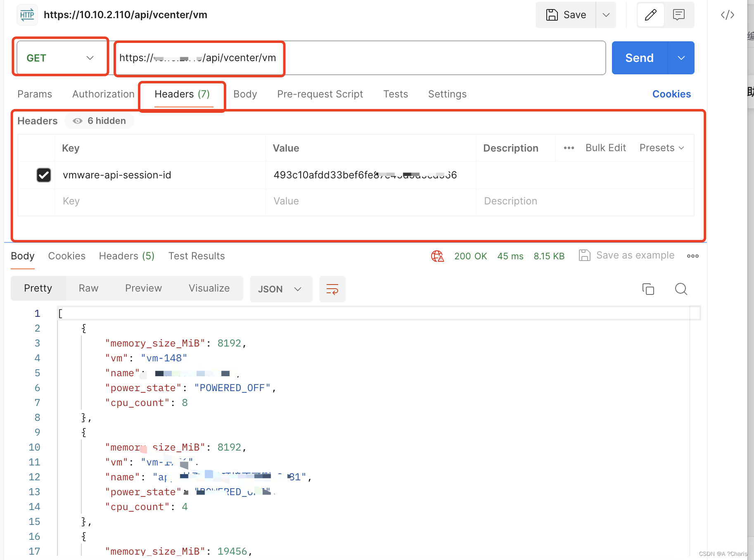Open the Presets dropdown

662,148
